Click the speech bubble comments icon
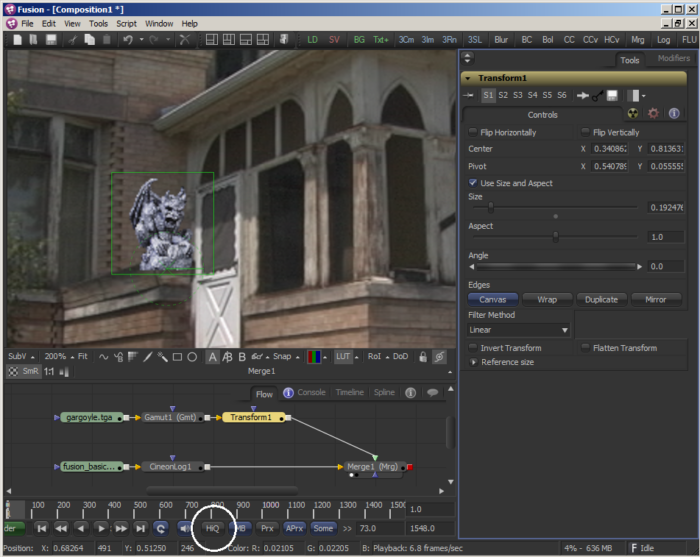Viewport: 700px width, 557px height. (432, 393)
